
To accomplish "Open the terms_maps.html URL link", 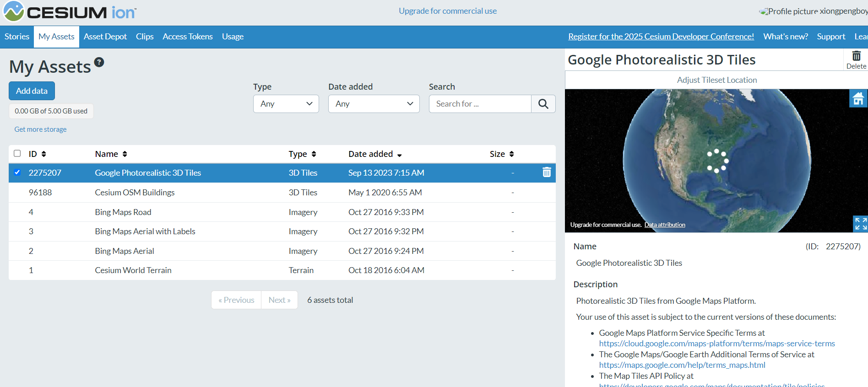I will tap(682, 365).
